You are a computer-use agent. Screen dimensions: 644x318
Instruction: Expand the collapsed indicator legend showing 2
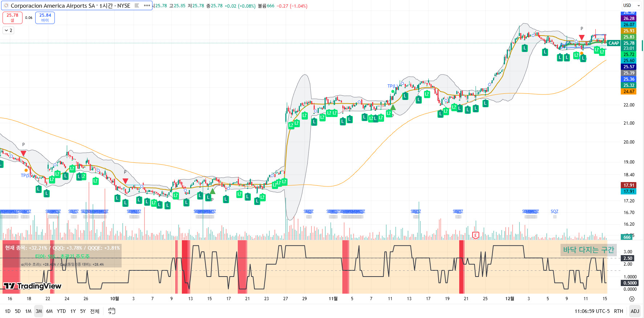(8, 31)
